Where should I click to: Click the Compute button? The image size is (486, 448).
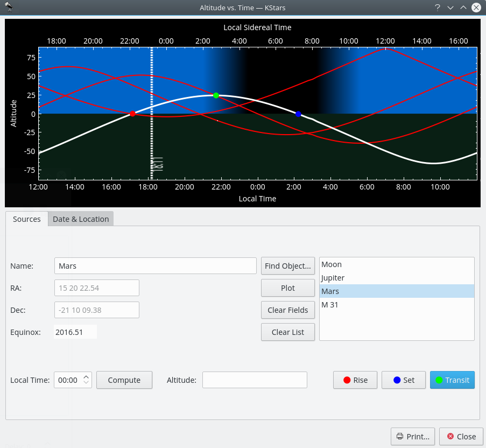pyautogui.click(x=124, y=380)
